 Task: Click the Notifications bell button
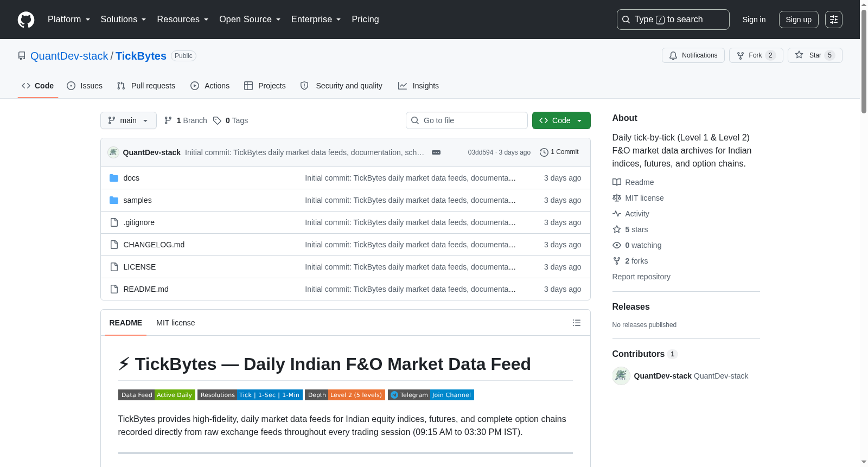tap(693, 55)
